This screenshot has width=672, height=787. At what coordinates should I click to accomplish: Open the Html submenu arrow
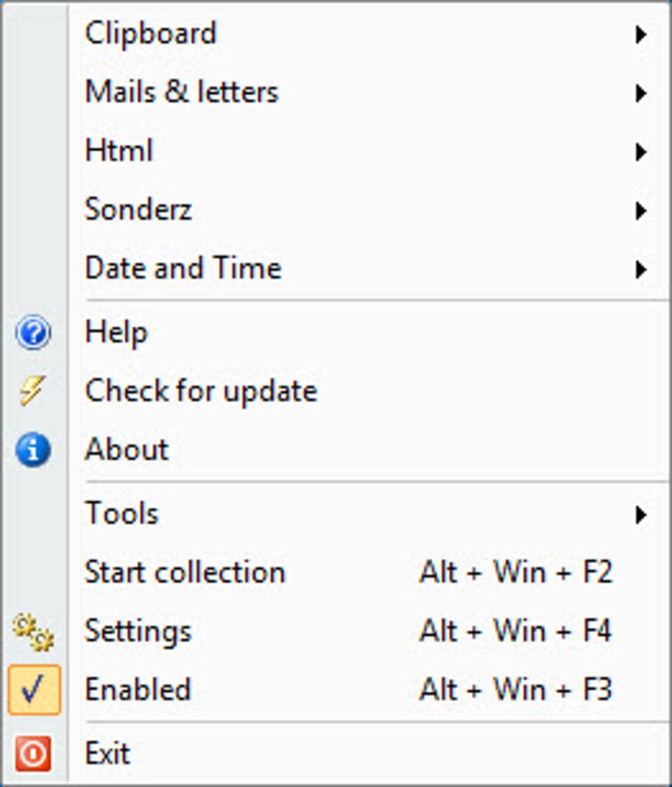640,151
